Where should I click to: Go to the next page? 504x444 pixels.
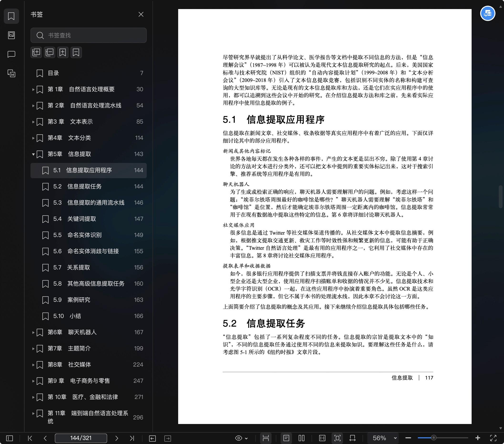tap(117, 438)
